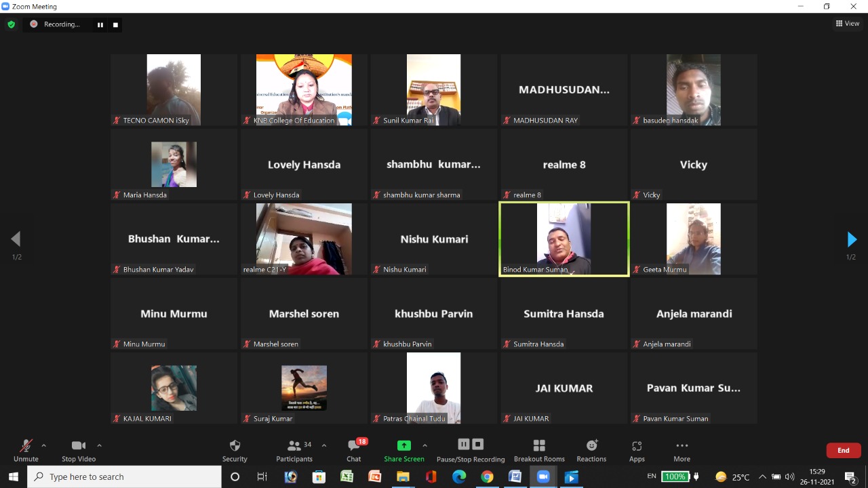This screenshot has height=488, width=868.
Task: Expand the arrow next to Share Screen
Action: (x=425, y=445)
